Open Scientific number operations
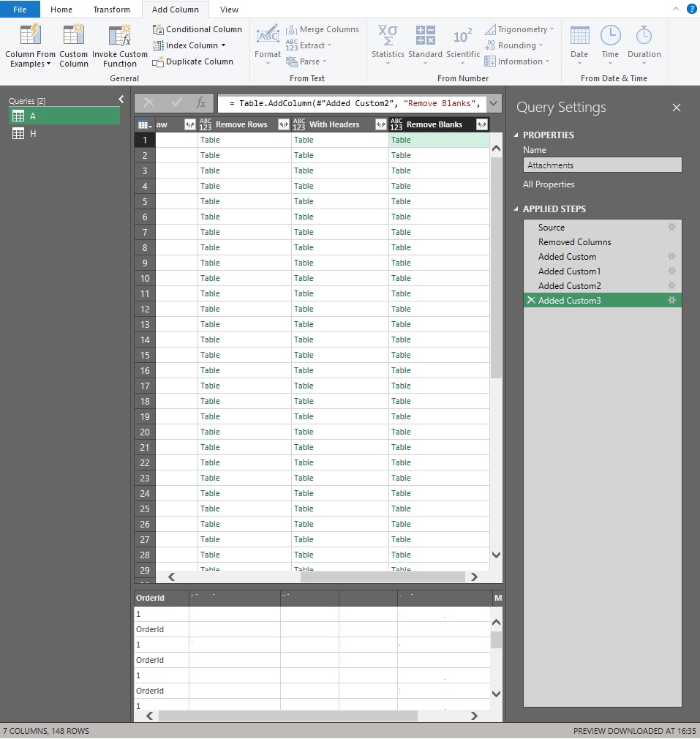This screenshot has width=700, height=739. [x=462, y=46]
